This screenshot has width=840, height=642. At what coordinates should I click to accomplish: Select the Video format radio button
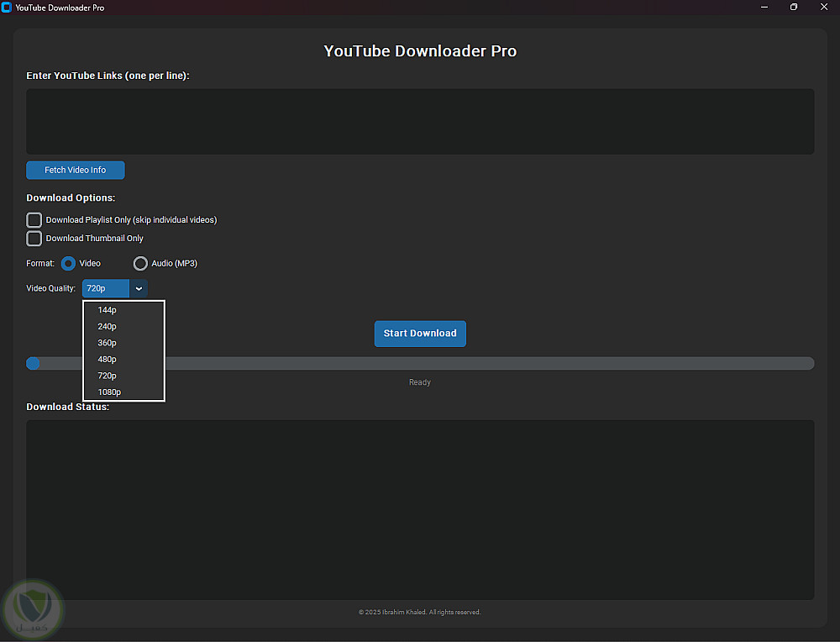[68, 264]
